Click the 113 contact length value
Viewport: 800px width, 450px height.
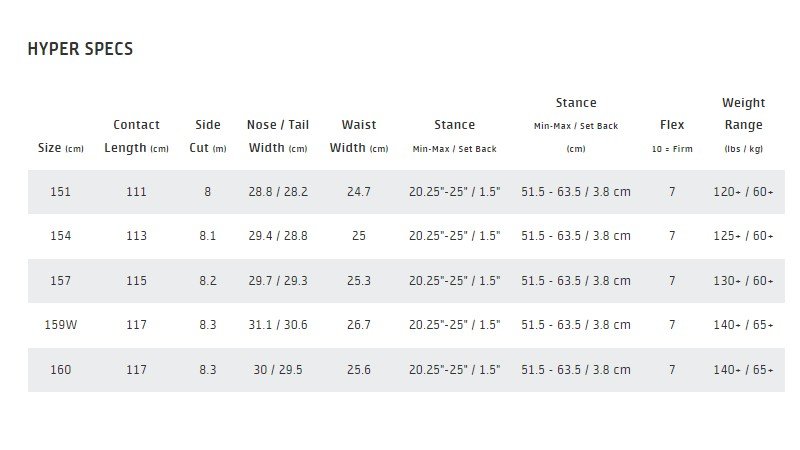(x=136, y=236)
